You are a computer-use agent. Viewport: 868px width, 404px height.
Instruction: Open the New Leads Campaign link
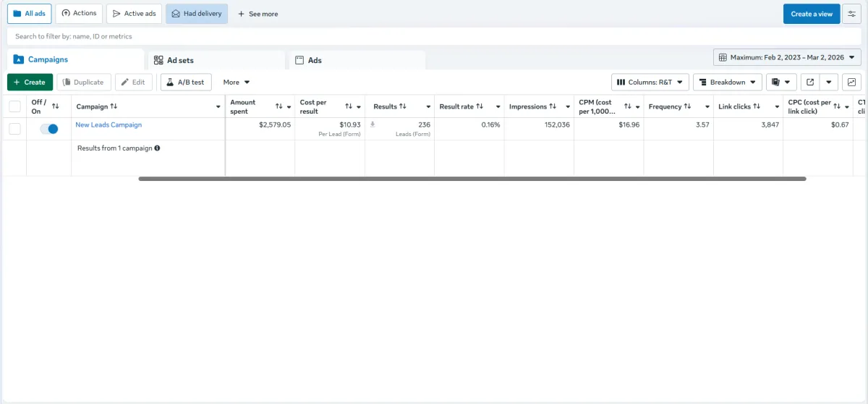(x=109, y=125)
